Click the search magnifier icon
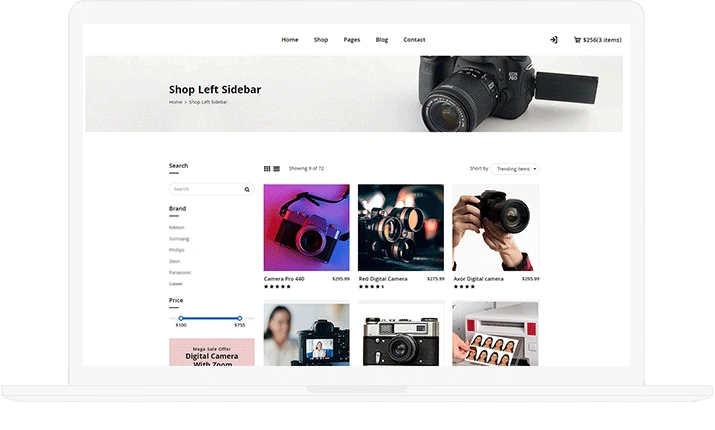Viewport: 715px width, 430px height. 247,189
